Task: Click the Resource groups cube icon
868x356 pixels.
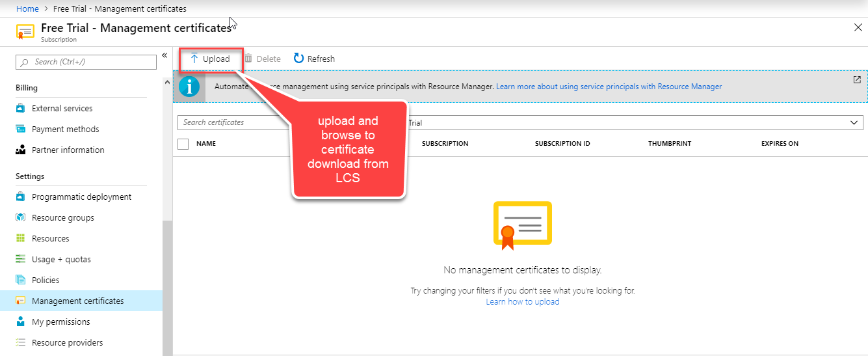Action: coord(20,217)
